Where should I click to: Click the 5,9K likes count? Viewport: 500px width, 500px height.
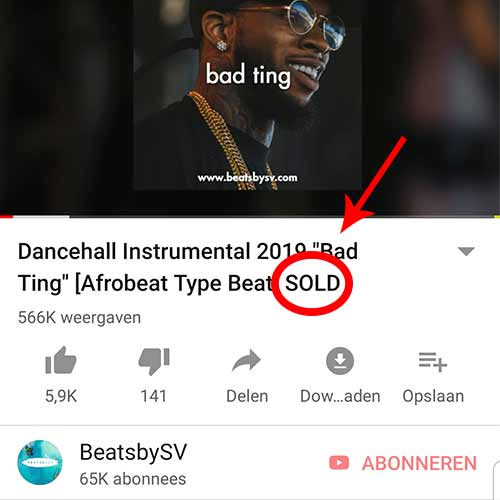(61, 396)
